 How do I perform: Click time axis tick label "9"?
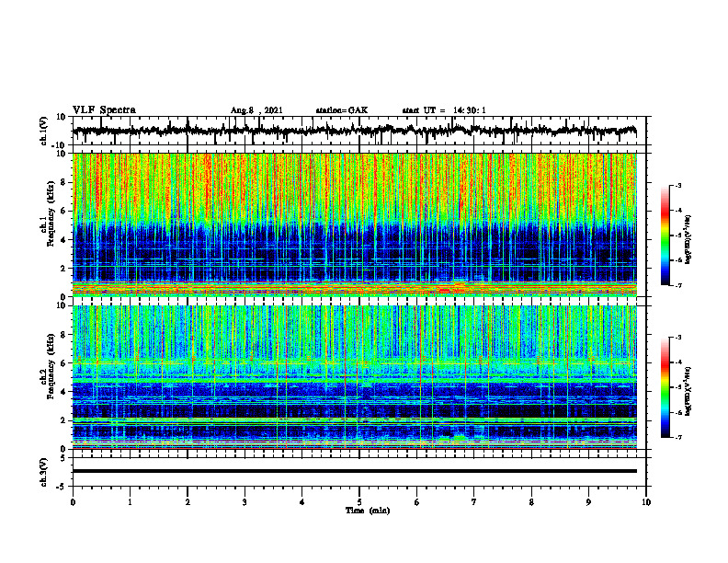(x=588, y=502)
